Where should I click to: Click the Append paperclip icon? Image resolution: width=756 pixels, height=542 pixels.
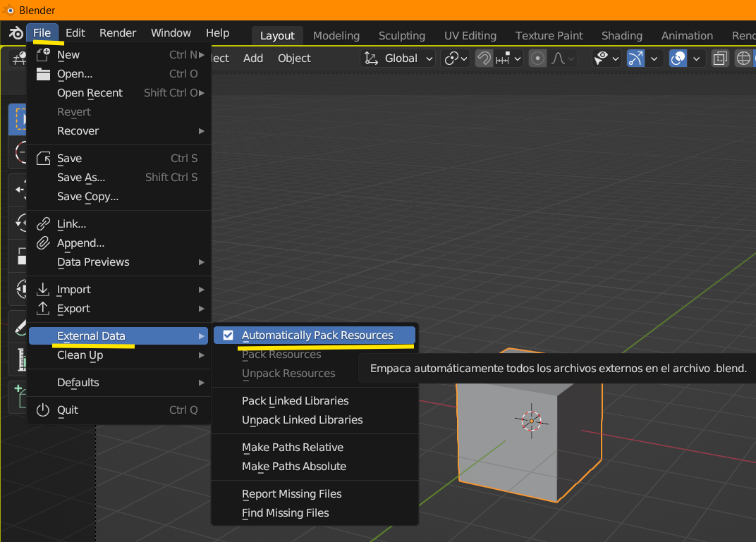44,243
